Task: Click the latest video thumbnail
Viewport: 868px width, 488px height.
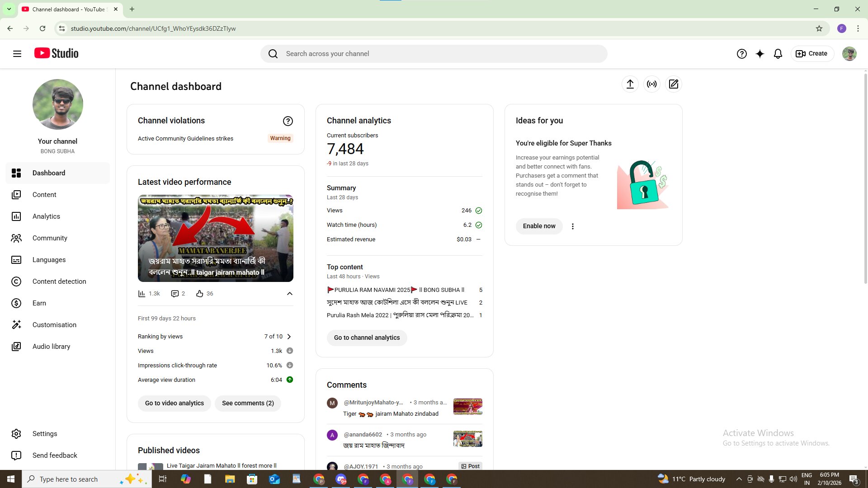Action: [215, 238]
